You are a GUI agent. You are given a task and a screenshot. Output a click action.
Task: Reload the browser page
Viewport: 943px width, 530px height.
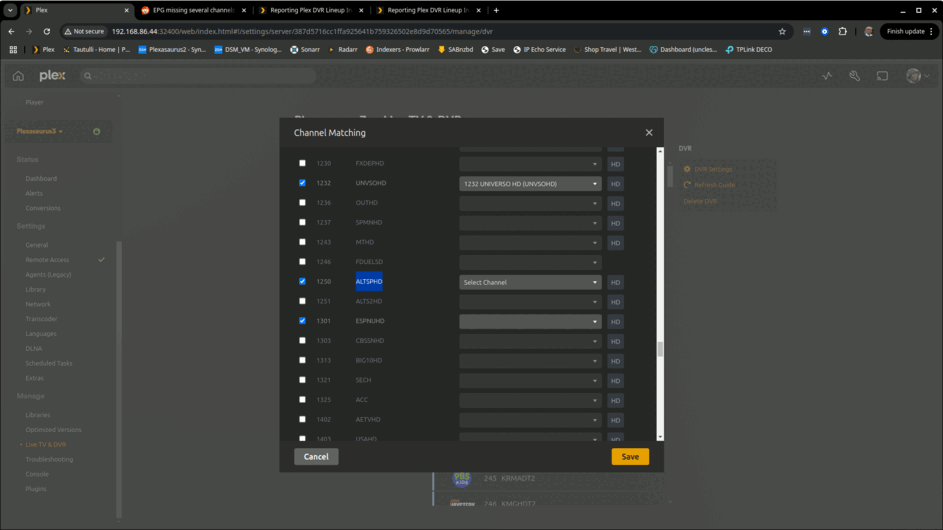47,31
